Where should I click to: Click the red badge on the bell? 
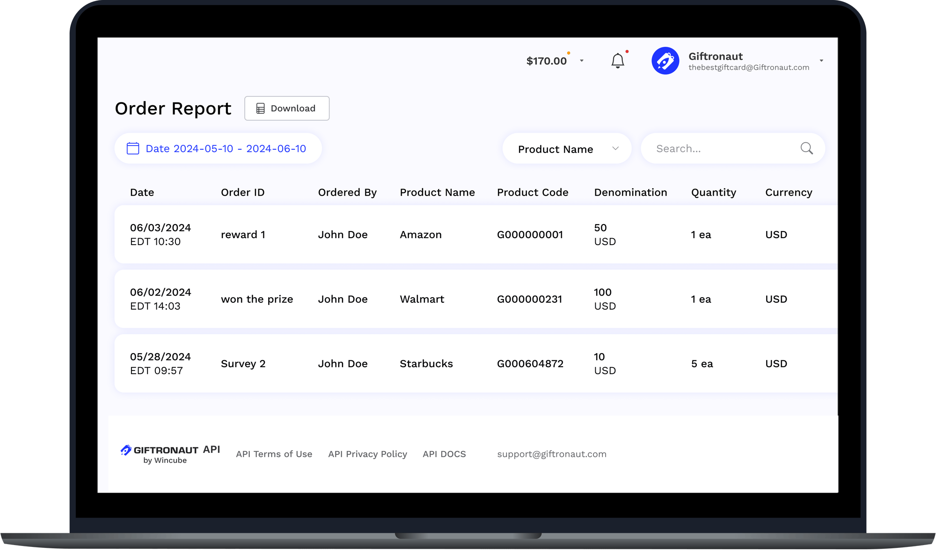point(627,52)
